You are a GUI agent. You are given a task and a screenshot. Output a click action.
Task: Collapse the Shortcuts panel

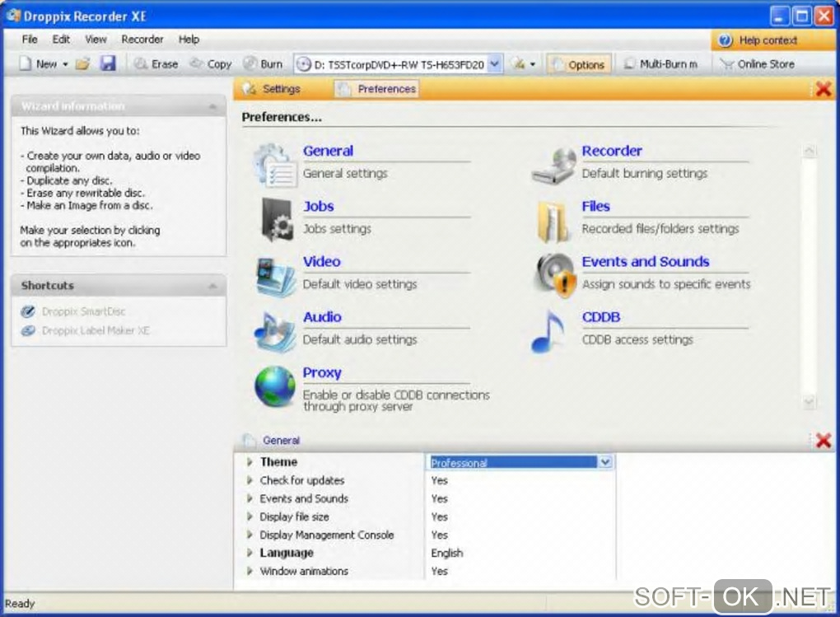click(212, 286)
